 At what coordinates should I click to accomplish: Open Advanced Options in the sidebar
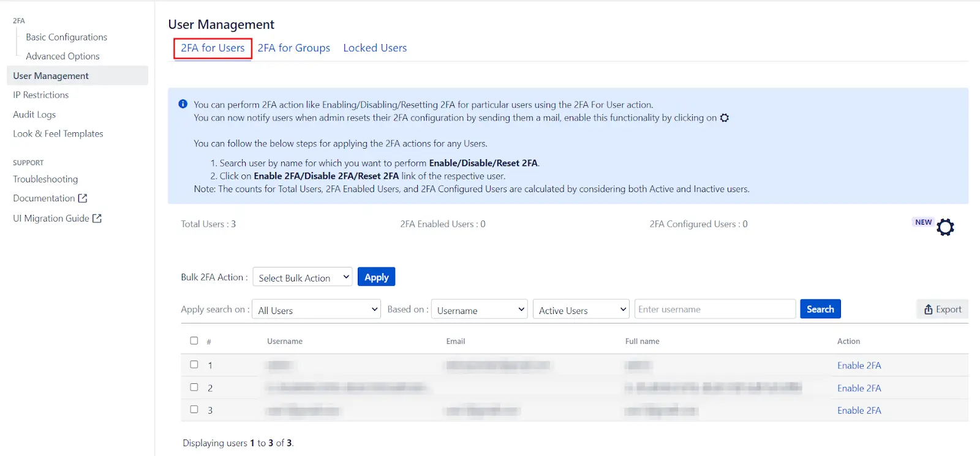coord(62,56)
